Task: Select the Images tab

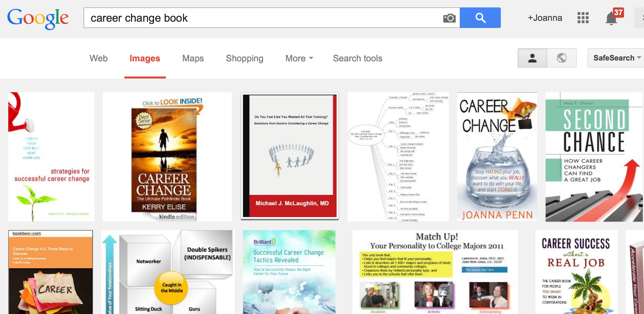Action: pos(145,58)
